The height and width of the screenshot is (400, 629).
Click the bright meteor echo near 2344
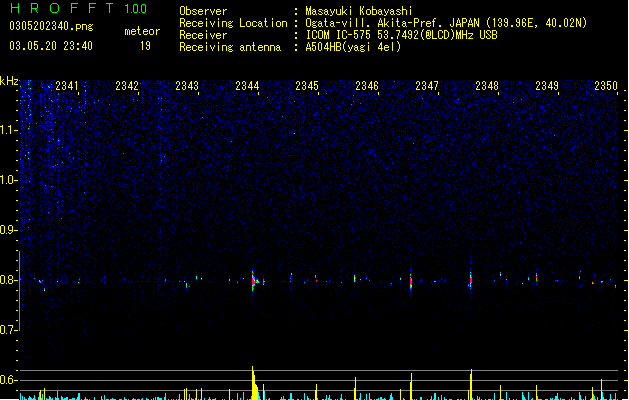click(x=254, y=282)
